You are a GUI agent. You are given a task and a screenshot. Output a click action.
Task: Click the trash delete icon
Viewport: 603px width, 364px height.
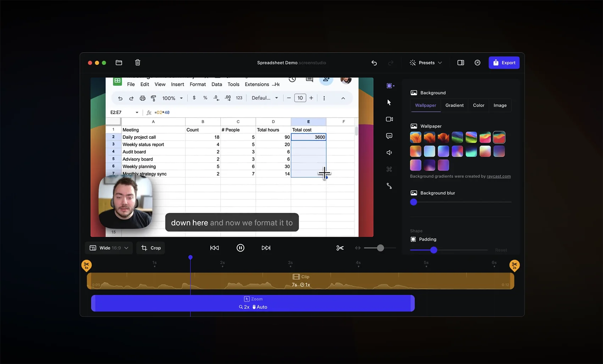[x=138, y=63]
